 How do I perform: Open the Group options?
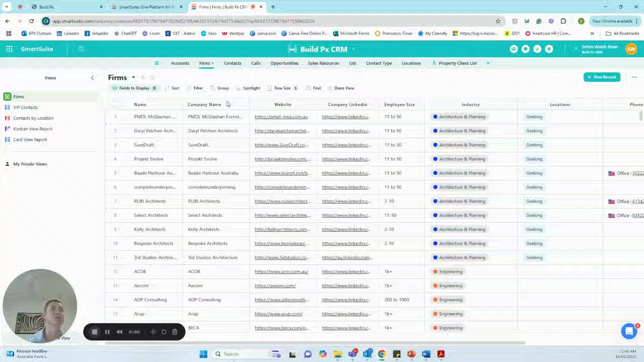219,88
